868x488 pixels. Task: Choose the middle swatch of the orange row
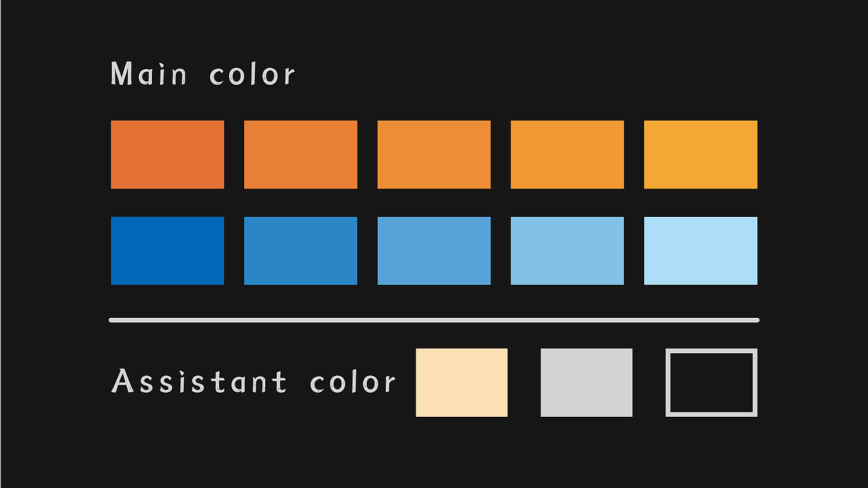[434, 155]
